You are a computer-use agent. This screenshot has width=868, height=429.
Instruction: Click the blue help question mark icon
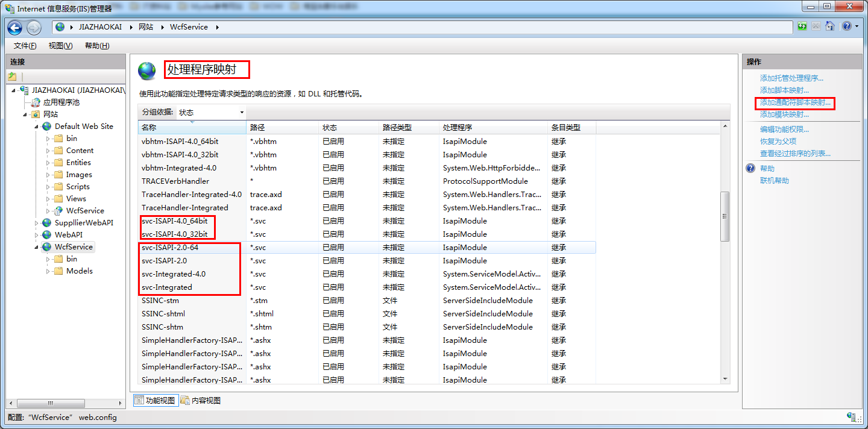[x=846, y=27]
